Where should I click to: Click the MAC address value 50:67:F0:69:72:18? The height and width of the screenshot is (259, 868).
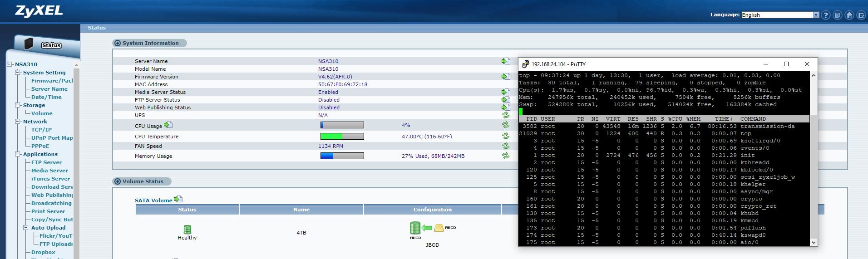click(343, 84)
